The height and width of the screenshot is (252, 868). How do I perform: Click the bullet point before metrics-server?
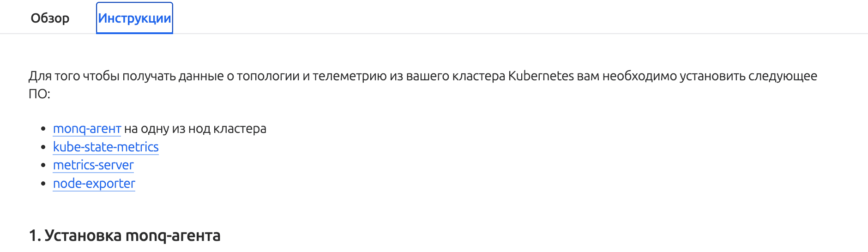tap(43, 165)
